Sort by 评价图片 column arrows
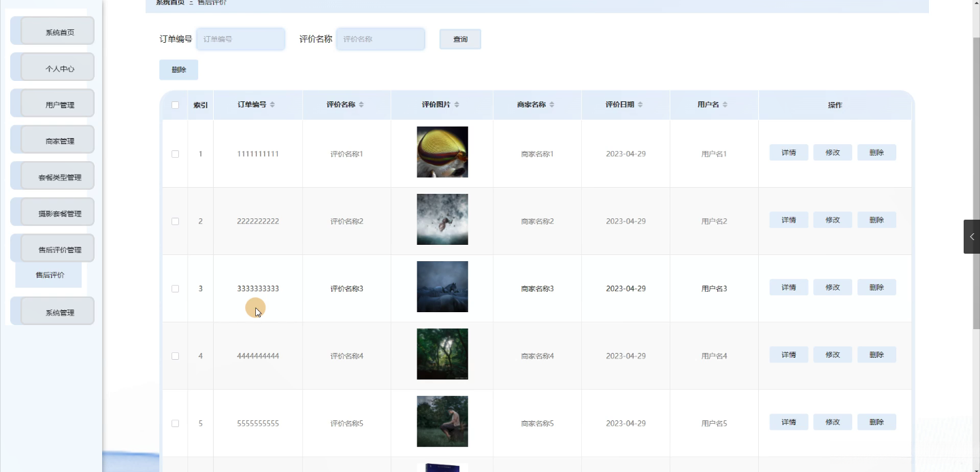This screenshot has width=980, height=472. pos(457,105)
